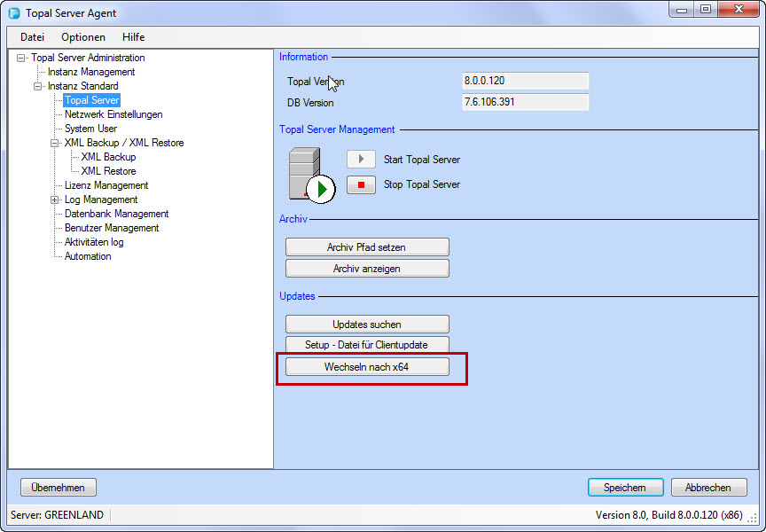The image size is (766, 532).
Task: Collapse the Topal Server Administration tree node
Action: (20, 58)
